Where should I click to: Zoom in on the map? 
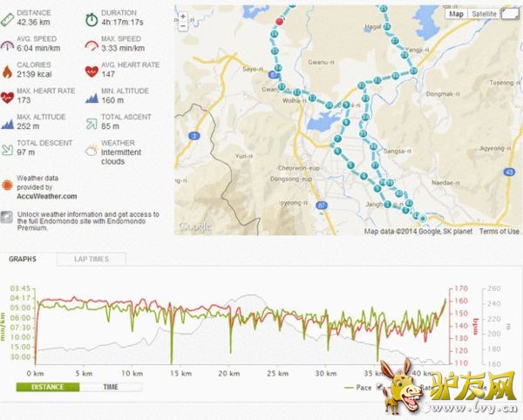click(x=182, y=15)
